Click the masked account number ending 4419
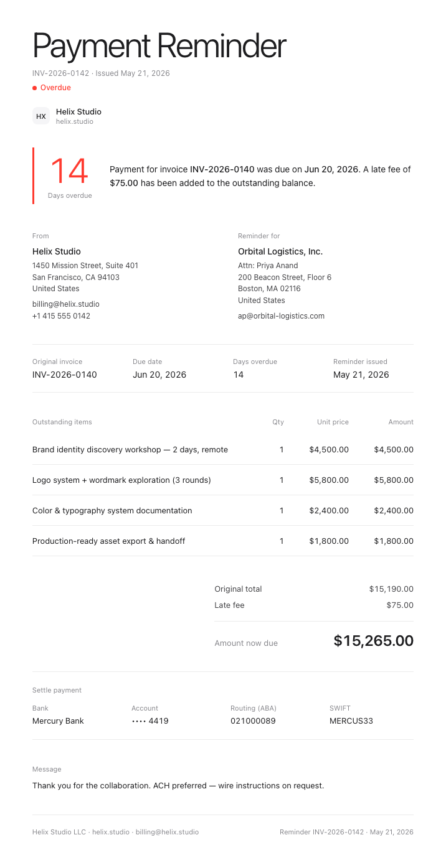Screen dimensions: 446x868 [x=150, y=721]
